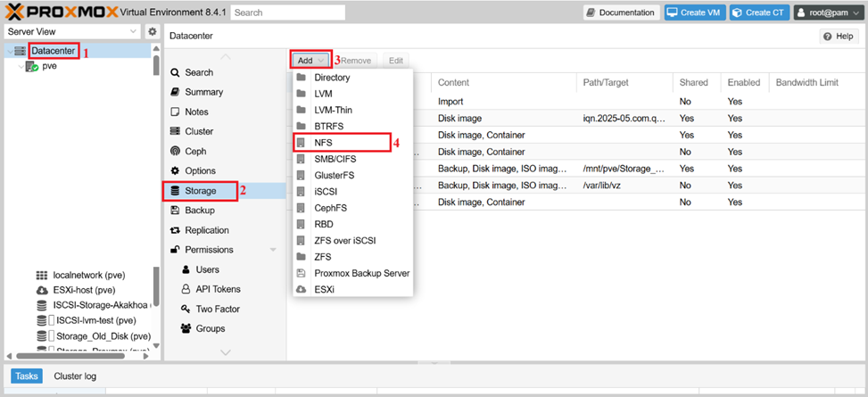Screen dimensions: 868x397
Task: Click the Create VM button
Action: pyautogui.click(x=694, y=12)
